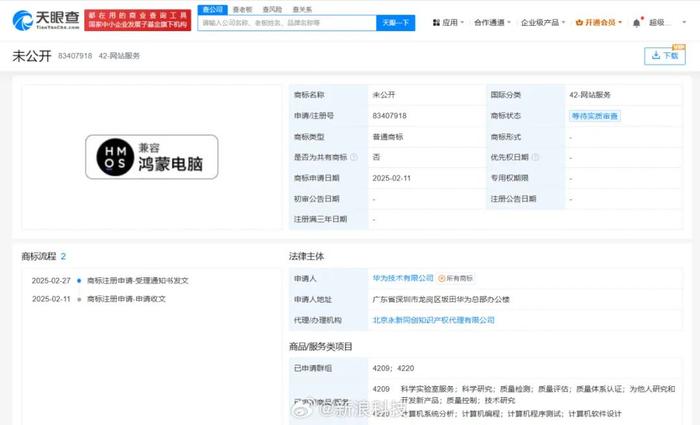
Task: Select the 查公司 search tab
Action: [212, 9]
